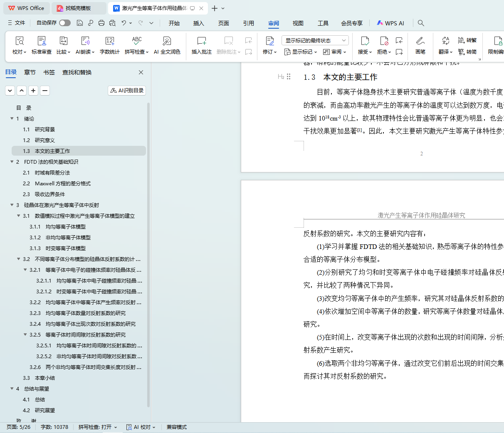Collapse the 3.2.5 outline section
This screenshot has width=504, height=433.
[x=25, y=335]
